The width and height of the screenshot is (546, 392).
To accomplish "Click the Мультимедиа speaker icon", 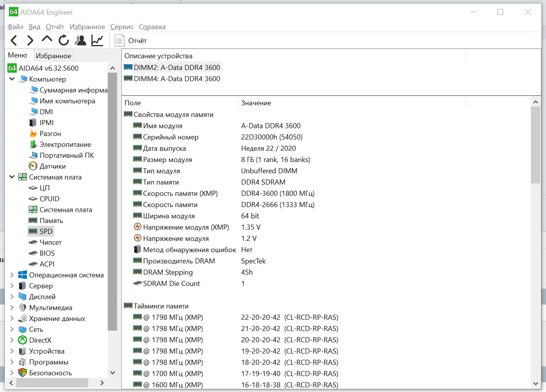I will (x=23, y=307).
